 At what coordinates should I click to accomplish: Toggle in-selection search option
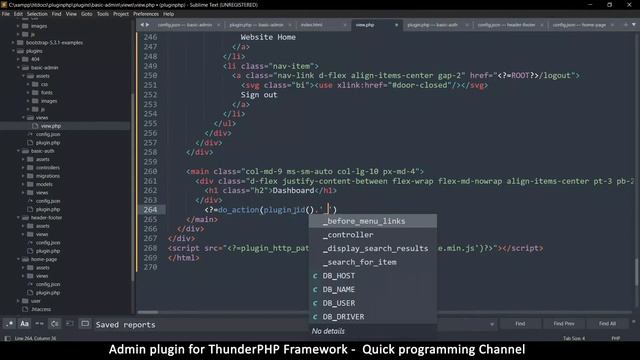click(x=69, y=324)
